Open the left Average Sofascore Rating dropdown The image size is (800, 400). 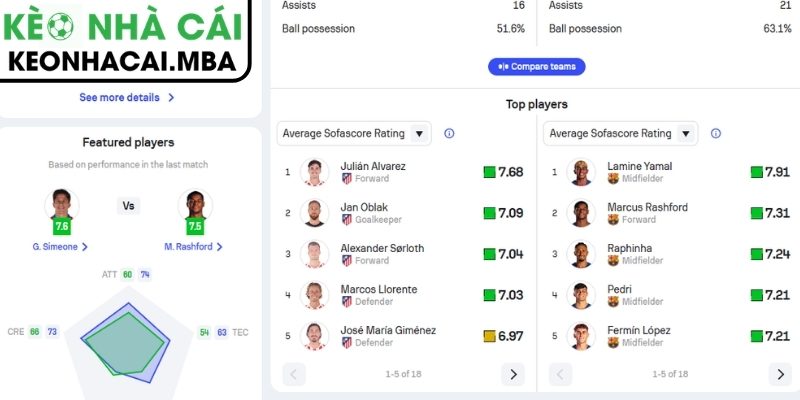click(354, 133)
